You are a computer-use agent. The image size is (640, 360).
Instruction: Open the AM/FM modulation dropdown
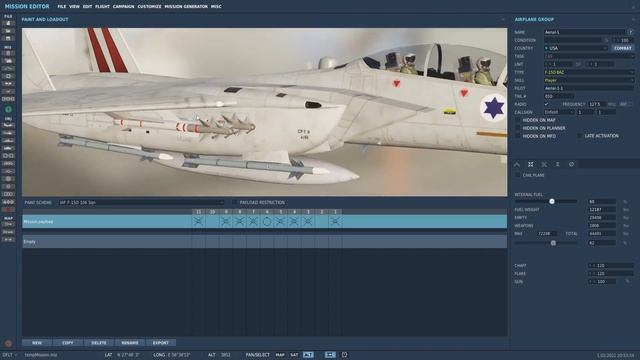(x=626, y=104)
